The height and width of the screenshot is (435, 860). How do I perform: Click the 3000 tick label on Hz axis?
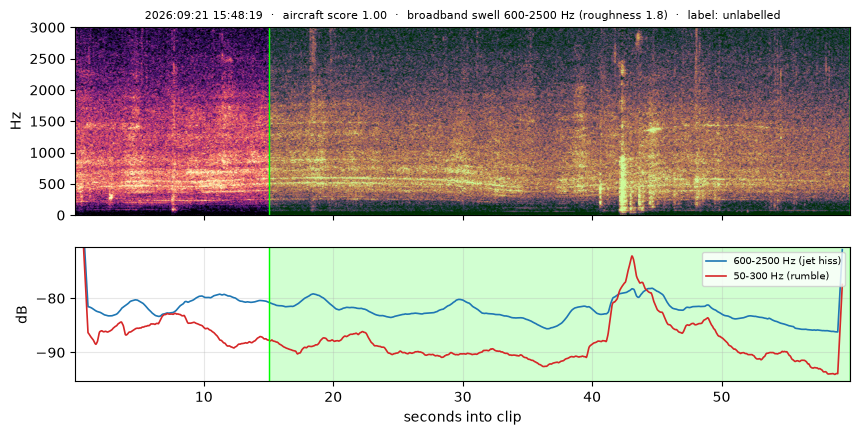coord(48,27)
